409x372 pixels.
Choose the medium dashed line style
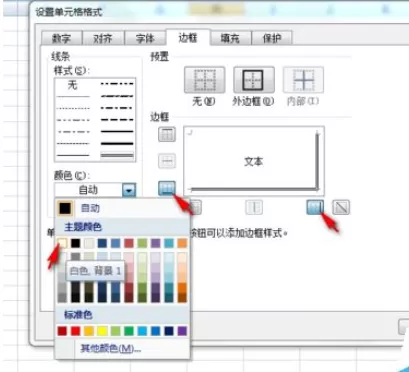(x=117, y=120)
